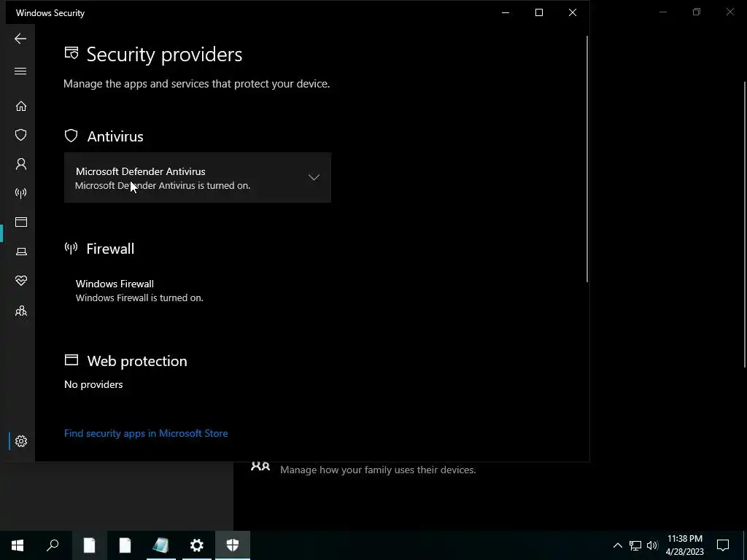The height and width of the screenshot is (560, 747).
Task: Open the Windows Start menu
Action: [x=18, y=545]
